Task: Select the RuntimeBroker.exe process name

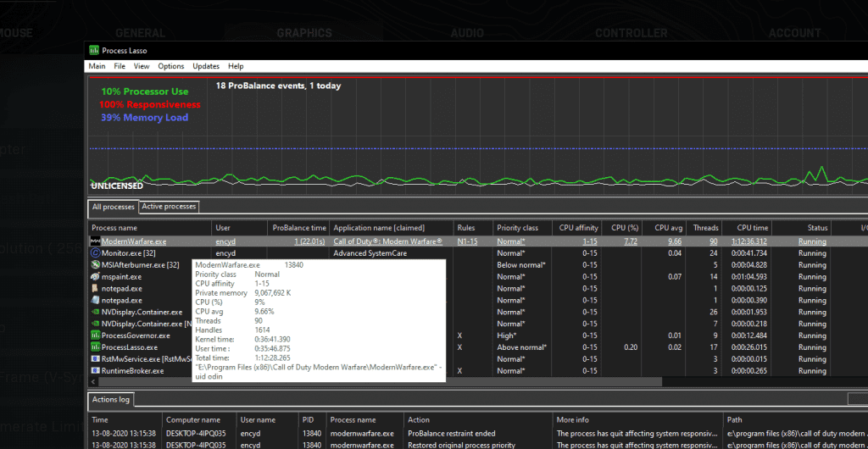Action: pyautogui.click(x=133, y=371)
